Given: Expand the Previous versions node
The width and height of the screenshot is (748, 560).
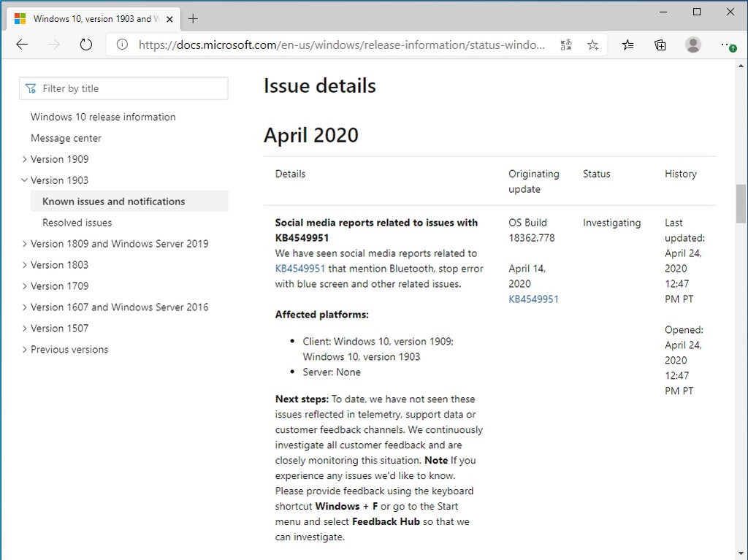Looking at the screenshot, I should pos(25,350).
